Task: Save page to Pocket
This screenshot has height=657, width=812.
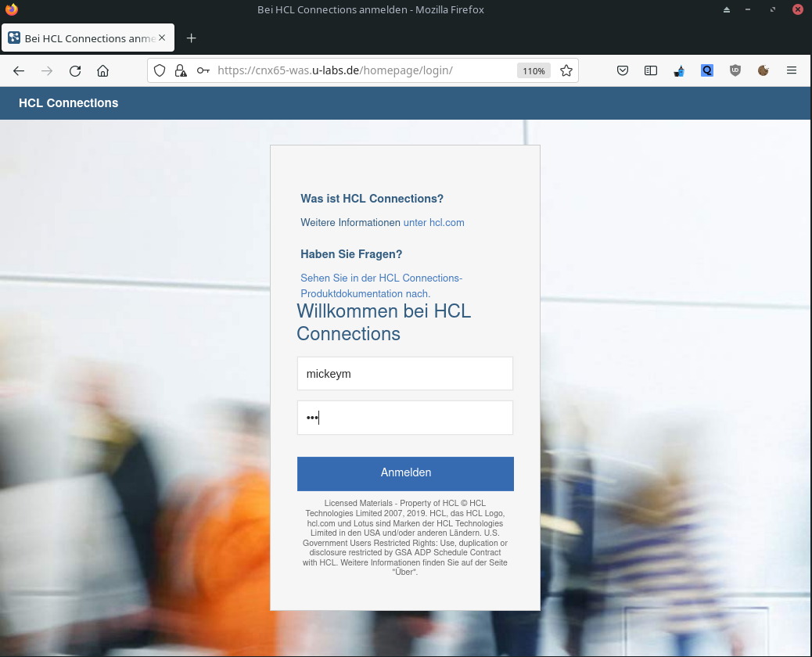Action: [x=623, y=70]
